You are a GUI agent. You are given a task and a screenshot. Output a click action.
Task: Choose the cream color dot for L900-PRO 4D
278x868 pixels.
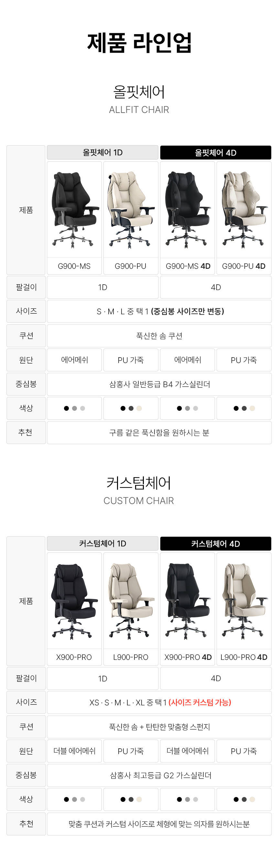(252, 799)
